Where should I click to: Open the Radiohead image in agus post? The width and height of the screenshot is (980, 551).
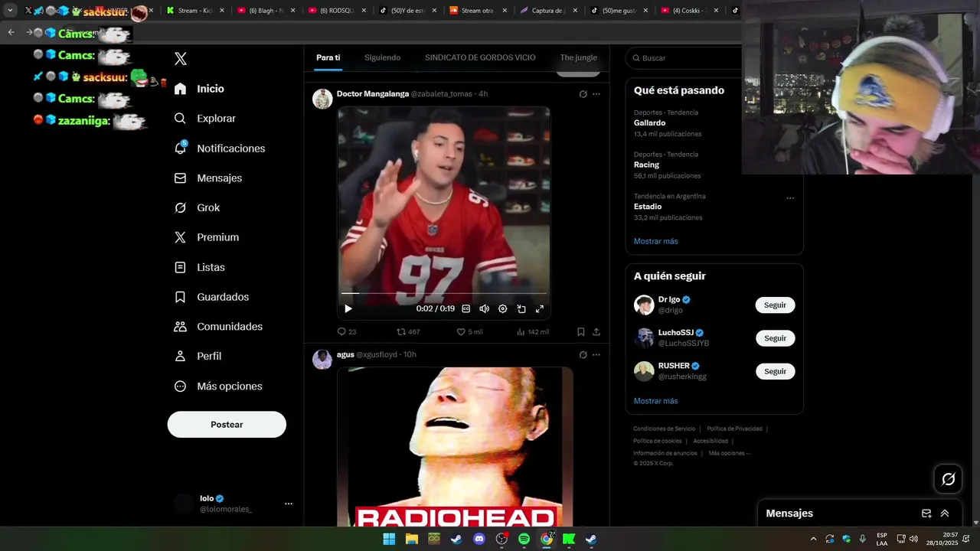click(x=455, y=447)
